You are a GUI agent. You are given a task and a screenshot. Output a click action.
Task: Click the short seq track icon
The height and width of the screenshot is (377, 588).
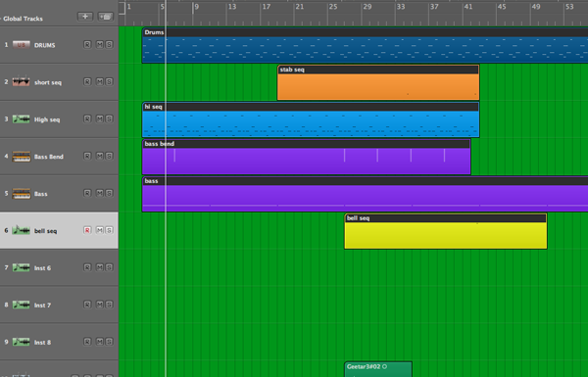pos(22,82)
